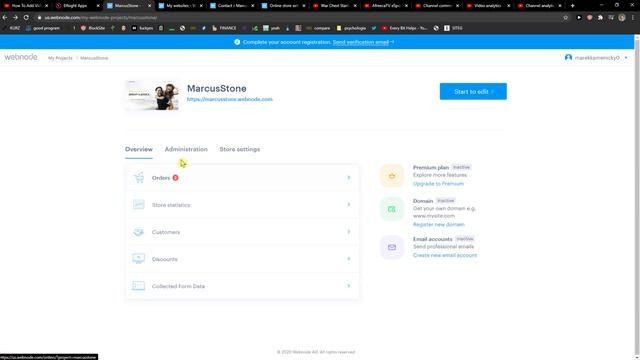Close the Eflight Apps browser tab
Image resolution: width=640 pixels, height=360 pixels.
pyautogui.click(x=98, y=6)
